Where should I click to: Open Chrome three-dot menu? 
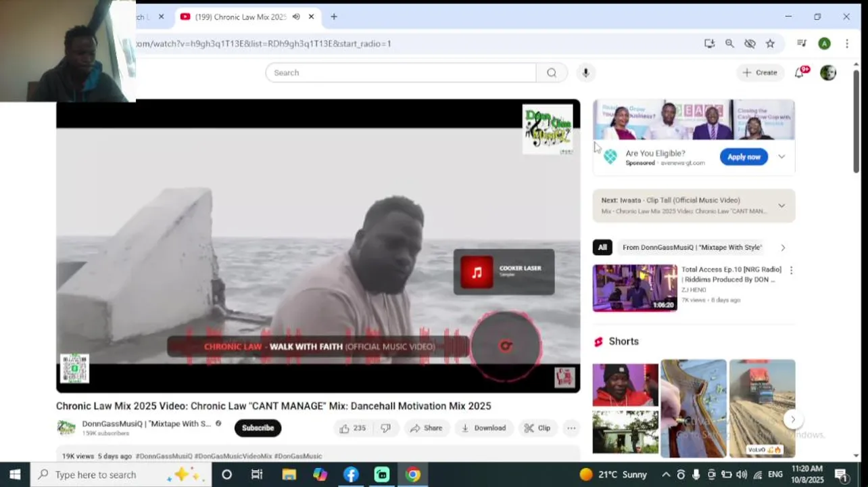tap(846, 43)
